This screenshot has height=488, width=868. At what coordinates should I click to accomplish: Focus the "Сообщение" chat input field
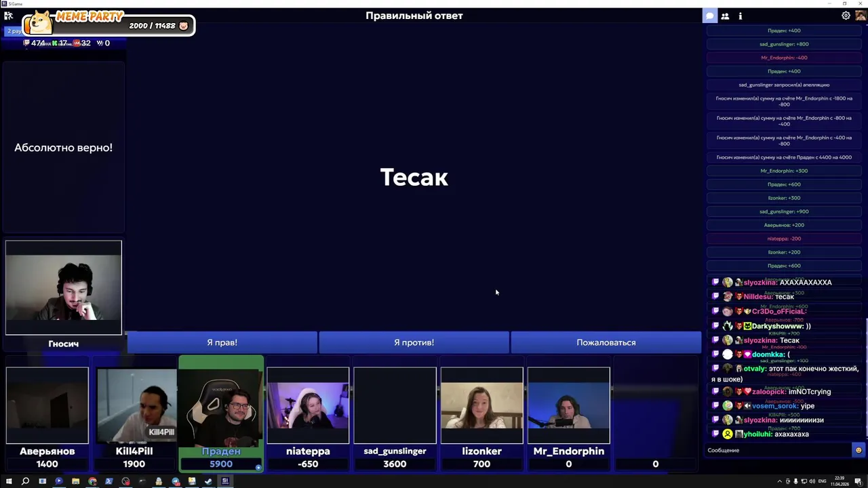click(778, 450)
